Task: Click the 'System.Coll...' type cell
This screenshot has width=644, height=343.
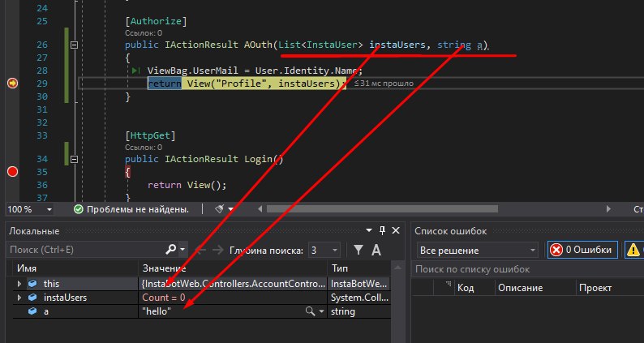Action: tap(359, 298)
